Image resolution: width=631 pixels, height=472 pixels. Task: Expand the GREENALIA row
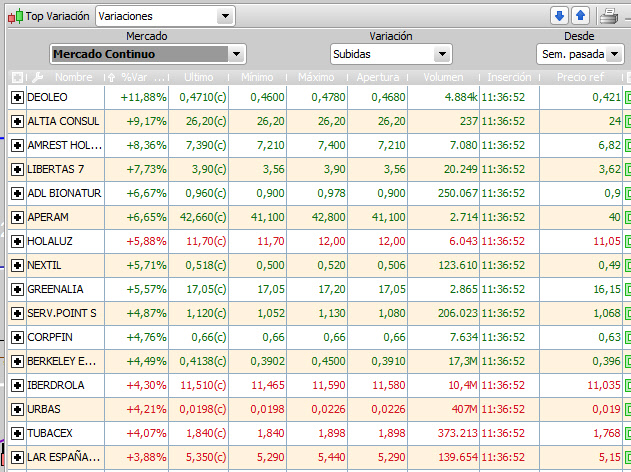[x=17, y=289]
